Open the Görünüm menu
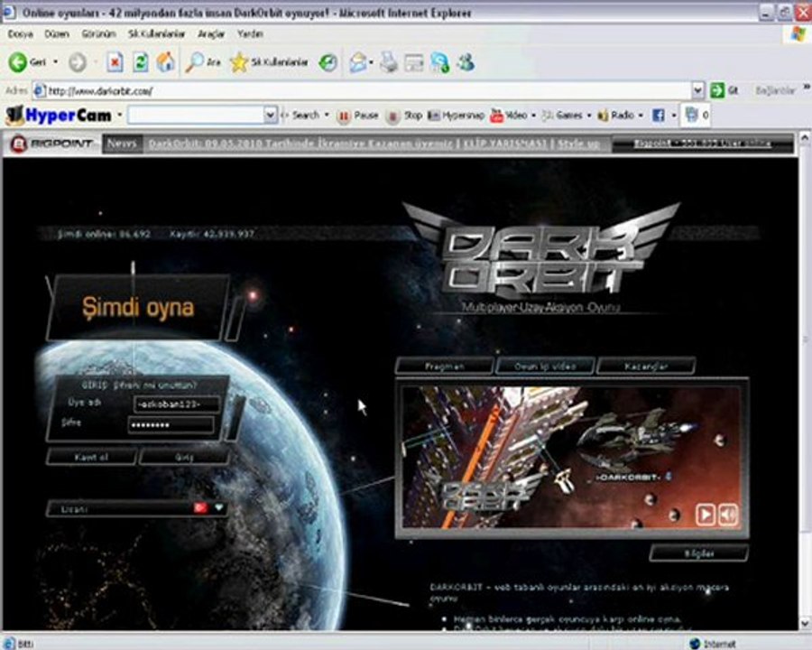This screenshot has height=650, width=812. (x=98, y=33)
